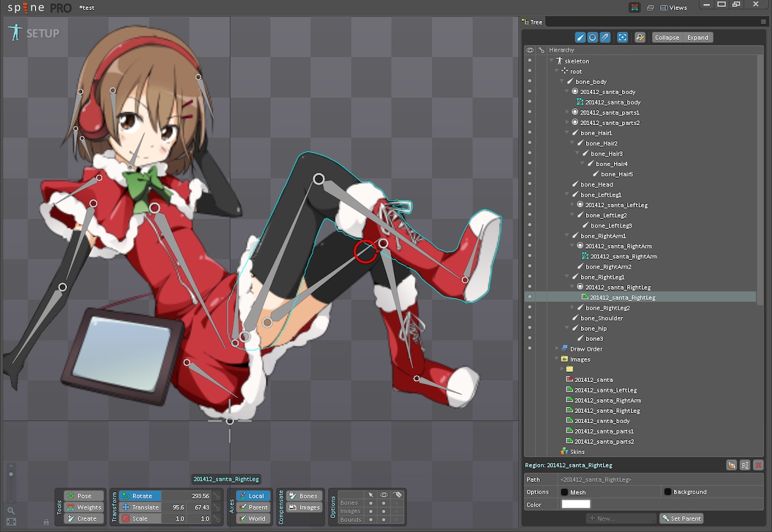The height and width of the screenshot is (532, 772).
Task: Toggle Images selectable dot in Options panel
Action: [371, 511]
